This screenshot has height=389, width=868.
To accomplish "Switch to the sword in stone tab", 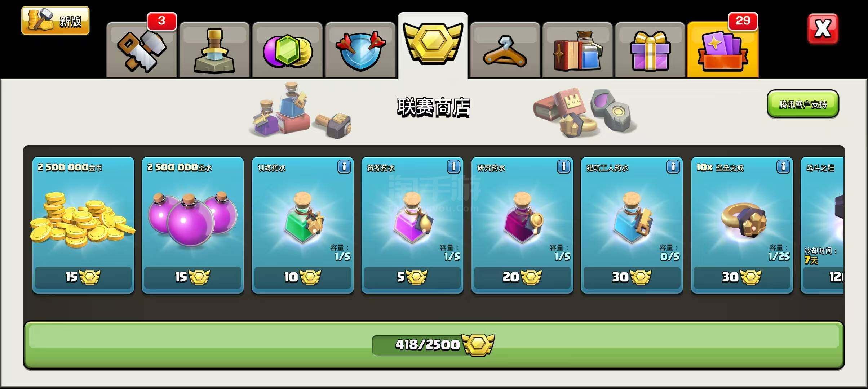I will pos(214,50).
